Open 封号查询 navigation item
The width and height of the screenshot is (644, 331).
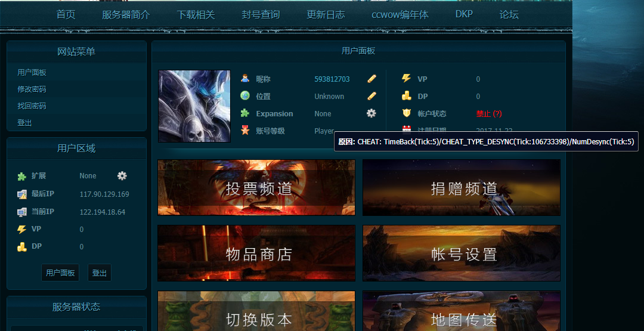261,15
